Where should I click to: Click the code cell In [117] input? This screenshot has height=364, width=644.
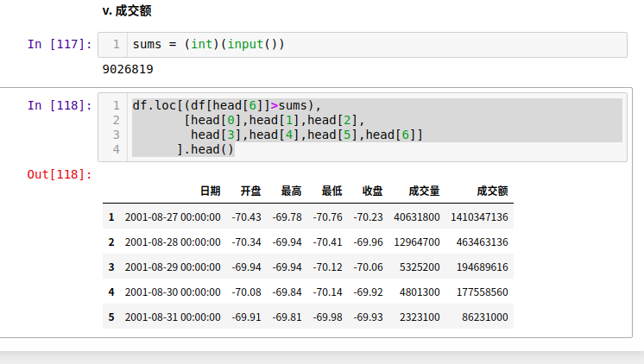click(363, 45)
